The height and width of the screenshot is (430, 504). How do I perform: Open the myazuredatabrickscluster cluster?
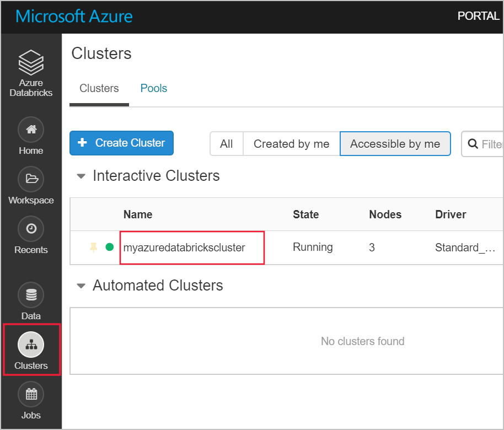[184, 248]
